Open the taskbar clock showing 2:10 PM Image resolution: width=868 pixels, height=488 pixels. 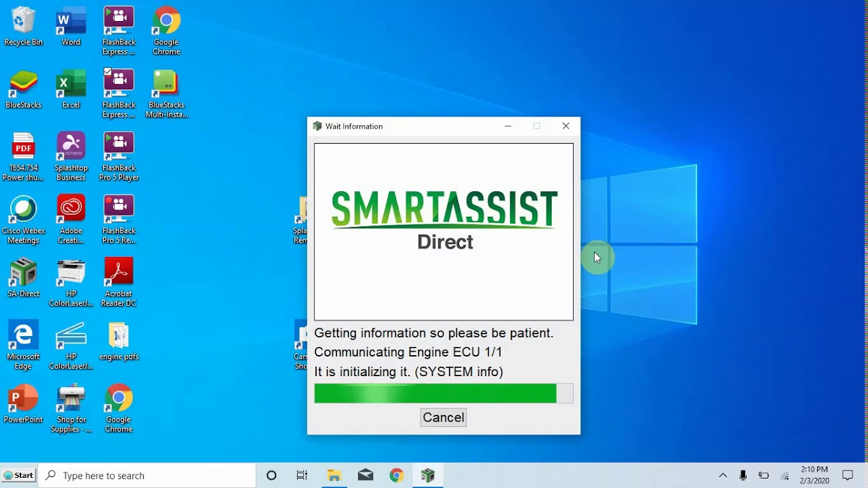[x=814, y=475]
